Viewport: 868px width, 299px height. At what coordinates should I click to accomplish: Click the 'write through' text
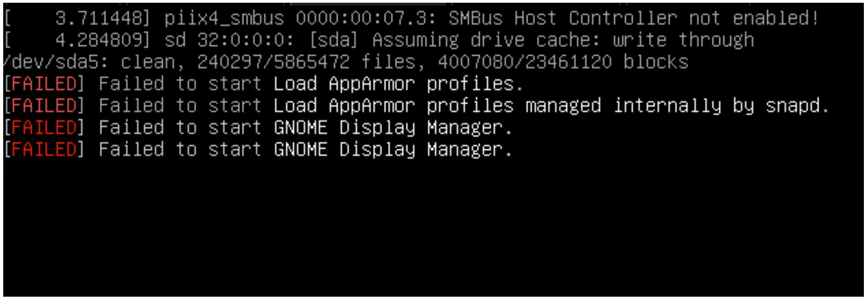683,40
